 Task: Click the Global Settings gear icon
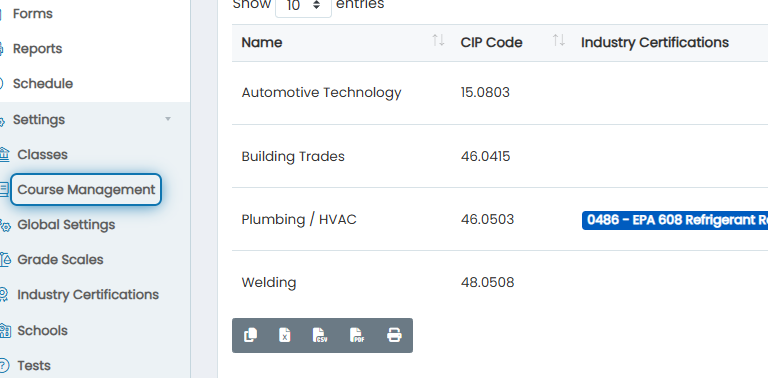[x=4, y=225]
